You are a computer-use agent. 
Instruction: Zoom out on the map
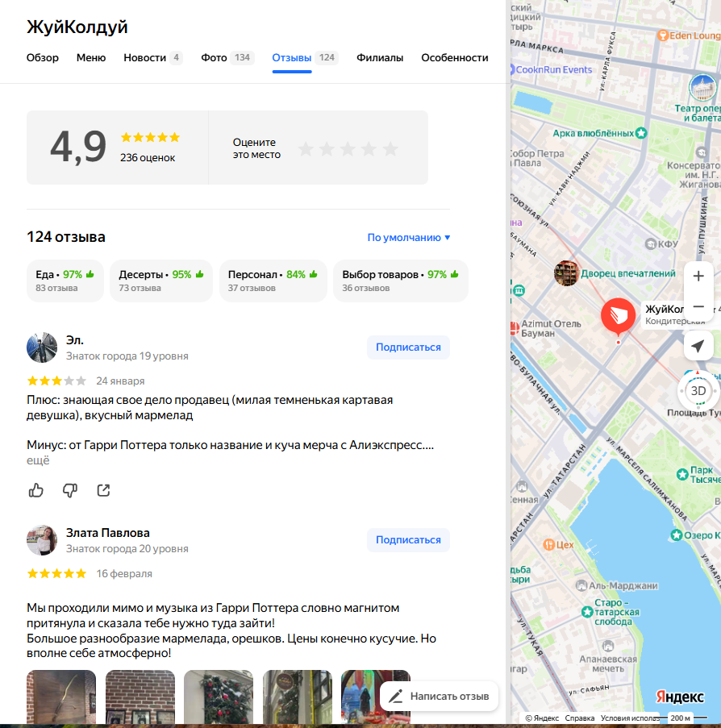(x=698, y=306)
